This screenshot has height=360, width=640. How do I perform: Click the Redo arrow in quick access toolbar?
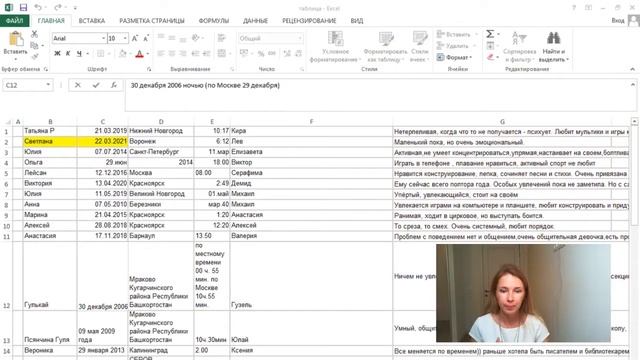pos(58,7)
